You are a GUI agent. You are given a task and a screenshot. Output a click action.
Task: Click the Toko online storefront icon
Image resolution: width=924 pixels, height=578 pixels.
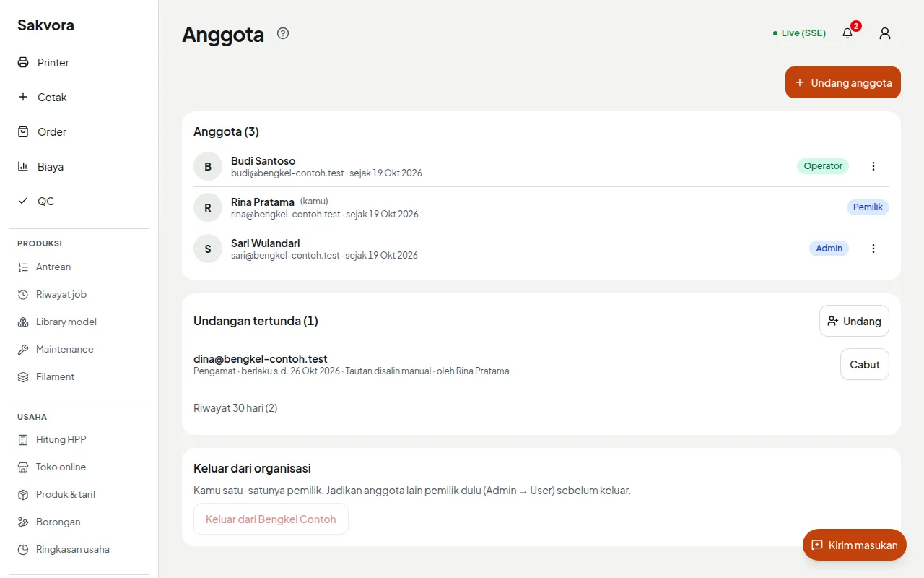point(23,467)
